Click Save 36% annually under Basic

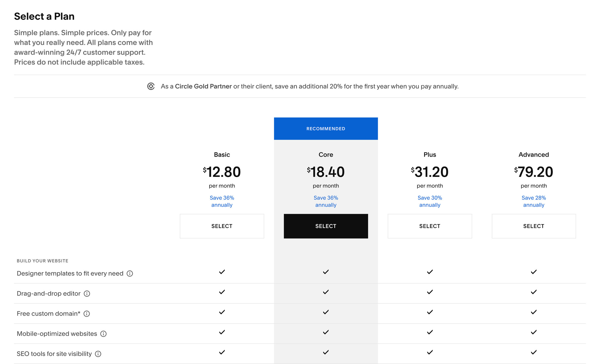[x=222, y=201]
